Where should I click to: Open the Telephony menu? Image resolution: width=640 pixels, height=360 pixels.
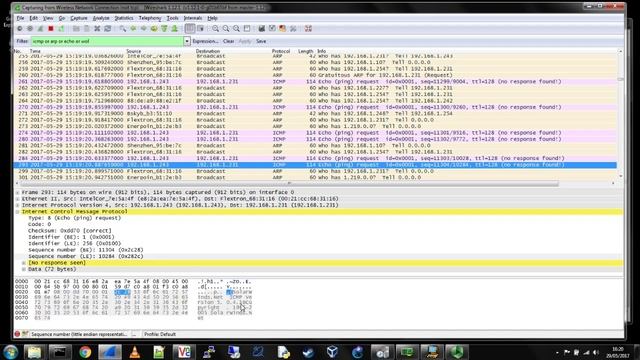(x=150, y=18)
